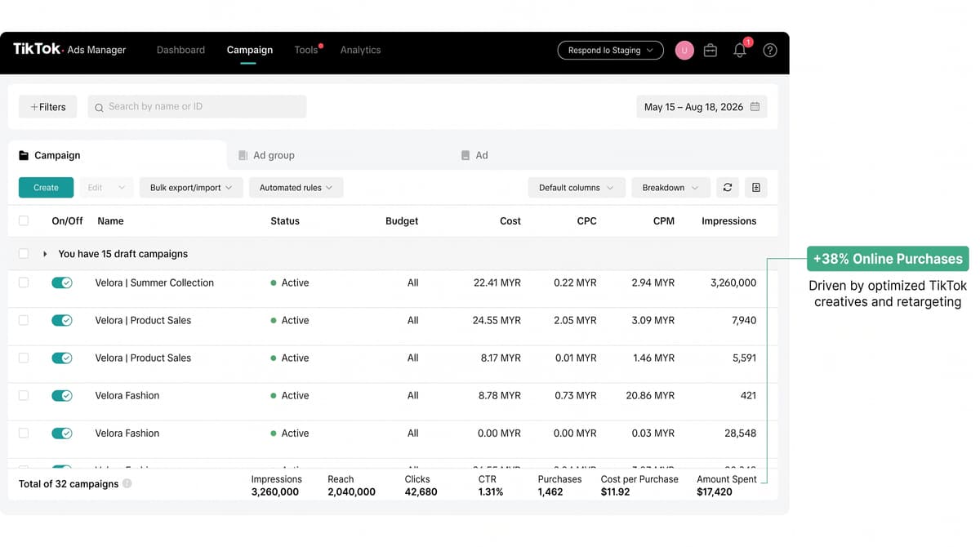Toggle the Velora | Product Sales 8.17 MYR campaign
The height and width of the screenshot is (547, 980).
tap(62, 358)
